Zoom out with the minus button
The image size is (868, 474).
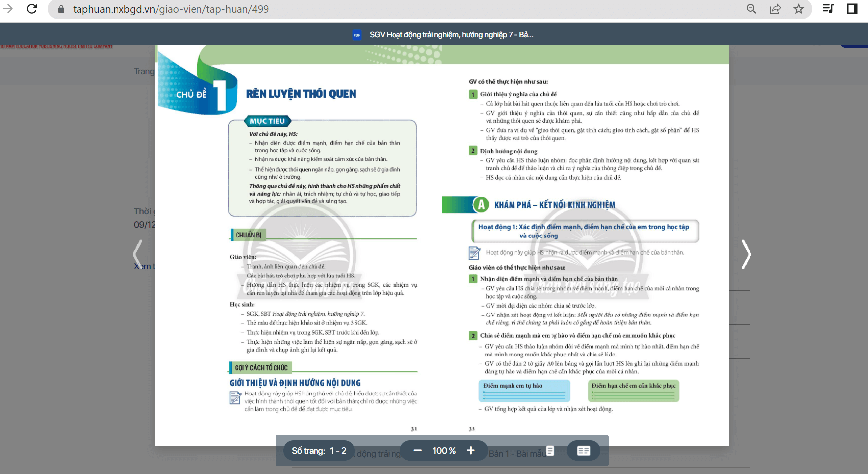point(417,451)
